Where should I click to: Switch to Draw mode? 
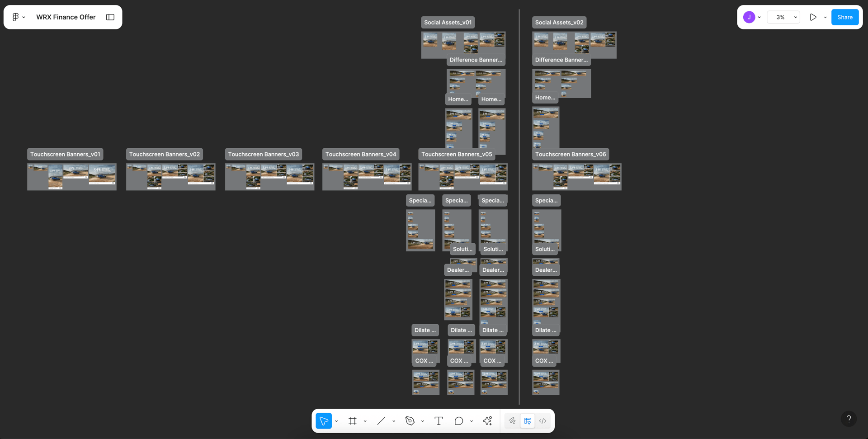click(512, 421)
